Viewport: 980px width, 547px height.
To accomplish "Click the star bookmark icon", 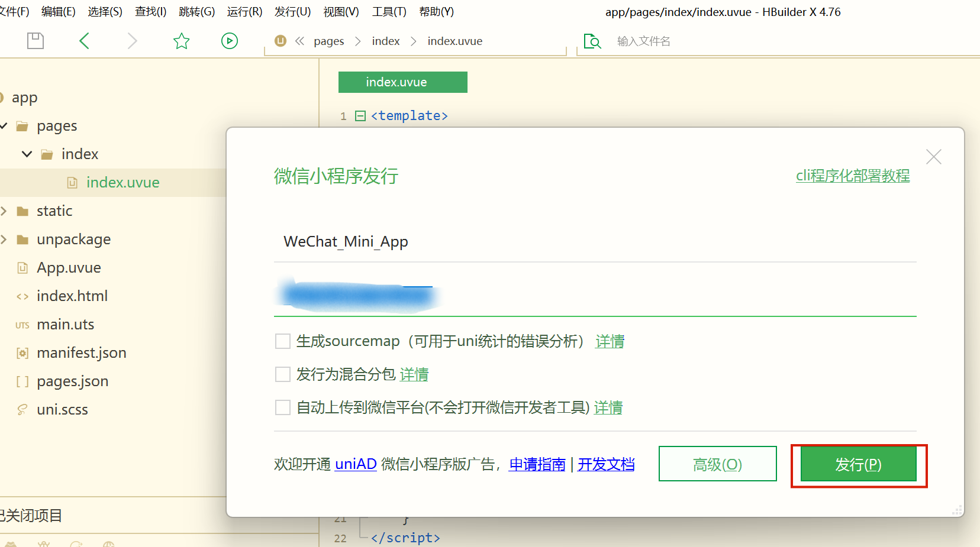I will click(x=181, y=41).
